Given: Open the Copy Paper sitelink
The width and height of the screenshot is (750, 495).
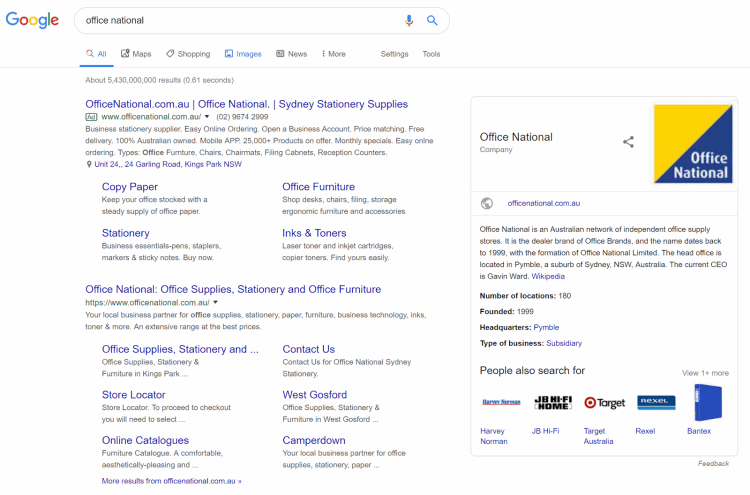Looking at the screenshot, I should pos(129,187).
